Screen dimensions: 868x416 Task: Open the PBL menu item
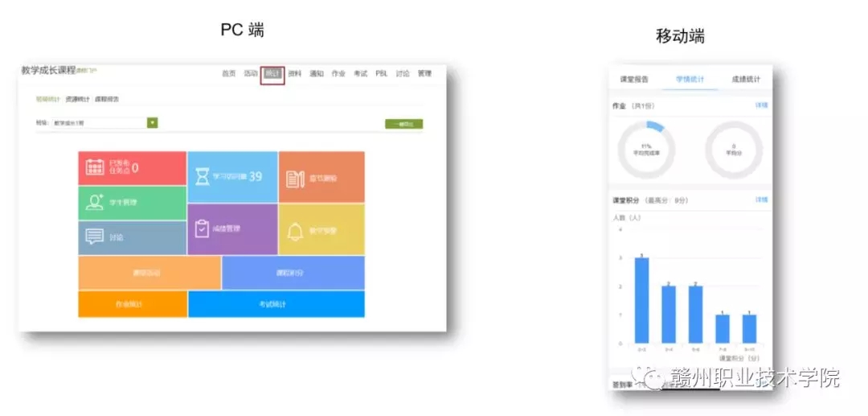(x=381, y=73)
